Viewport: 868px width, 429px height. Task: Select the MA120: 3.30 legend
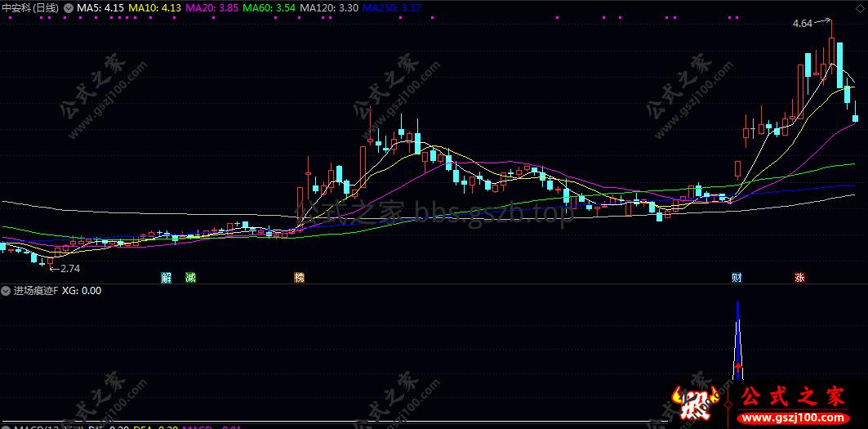point(329,8)
